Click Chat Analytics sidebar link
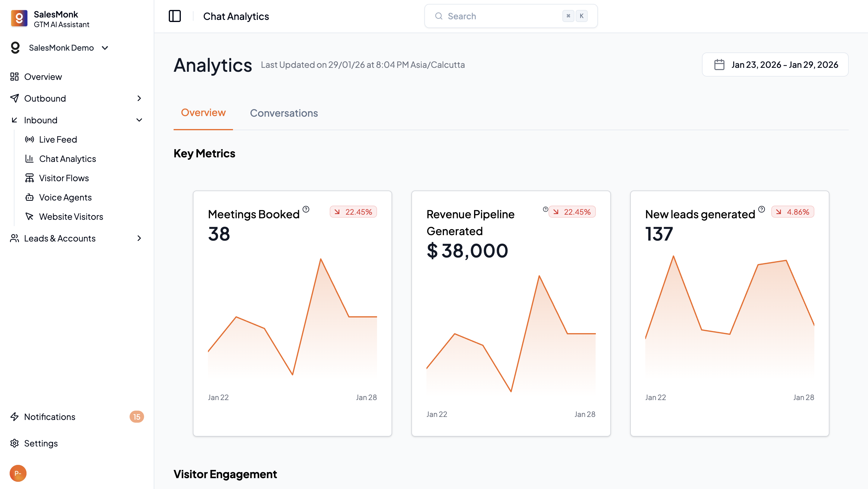This screenshot has width=868, height=489. (67, 159)
